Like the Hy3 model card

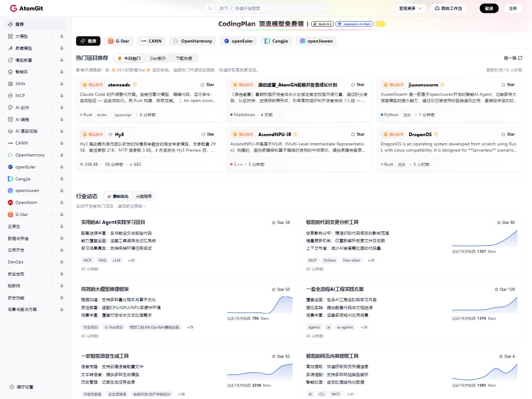(x=207, y=134)
